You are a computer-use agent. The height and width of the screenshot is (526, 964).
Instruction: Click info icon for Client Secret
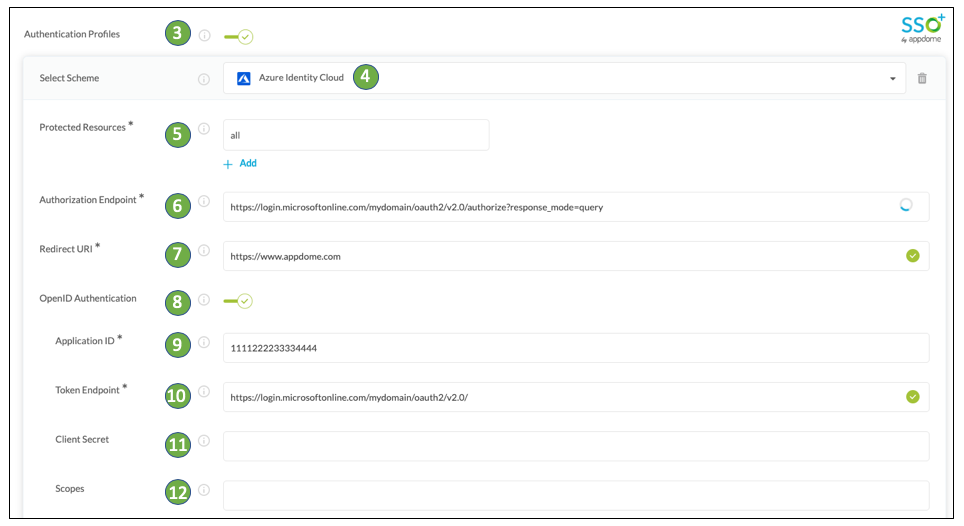click(x=204, y=441)
